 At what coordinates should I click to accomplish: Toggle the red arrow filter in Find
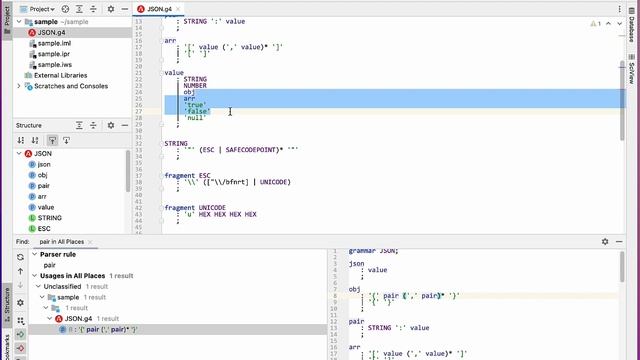tap(20, 348)
